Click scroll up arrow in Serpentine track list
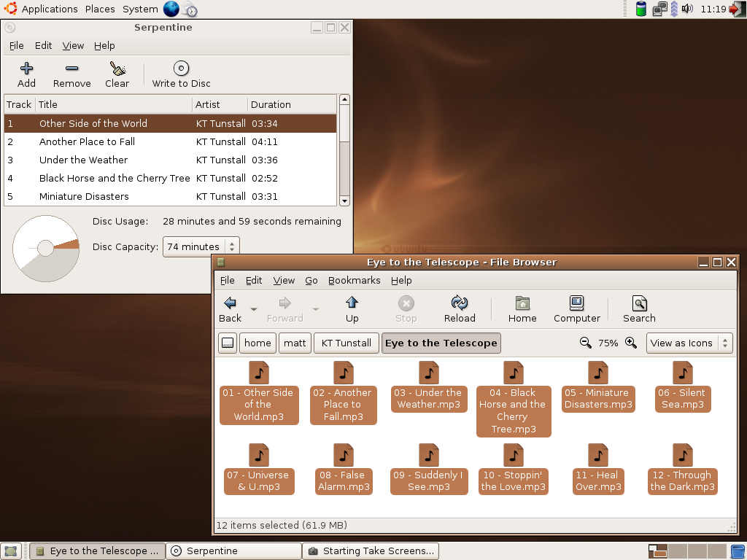 pyautogui.click(x=344, y=99)
